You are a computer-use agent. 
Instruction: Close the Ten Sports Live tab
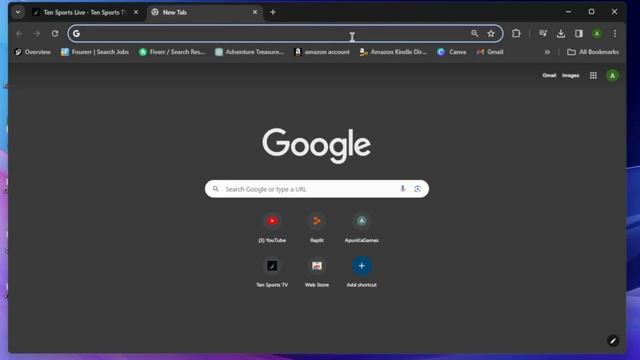136,12
